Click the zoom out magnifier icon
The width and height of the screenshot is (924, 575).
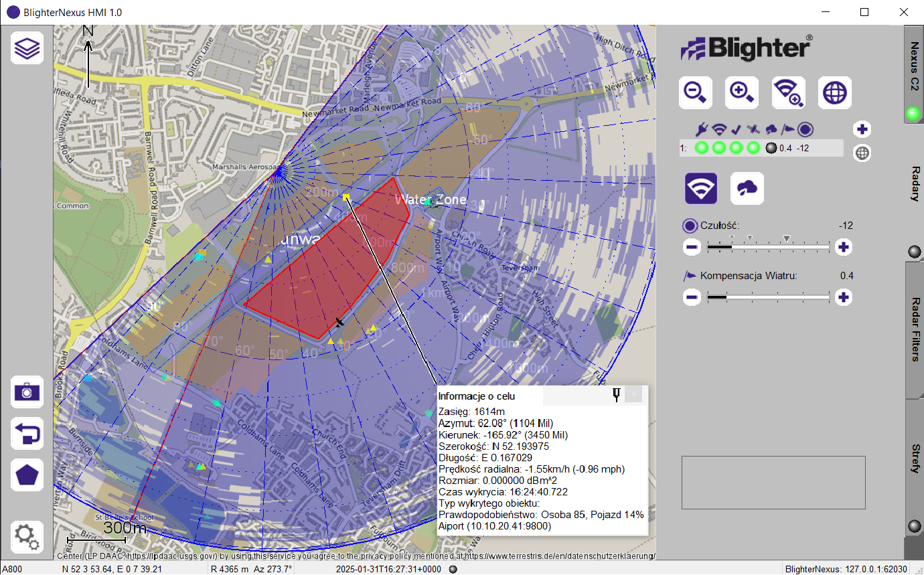click(695, 92)
